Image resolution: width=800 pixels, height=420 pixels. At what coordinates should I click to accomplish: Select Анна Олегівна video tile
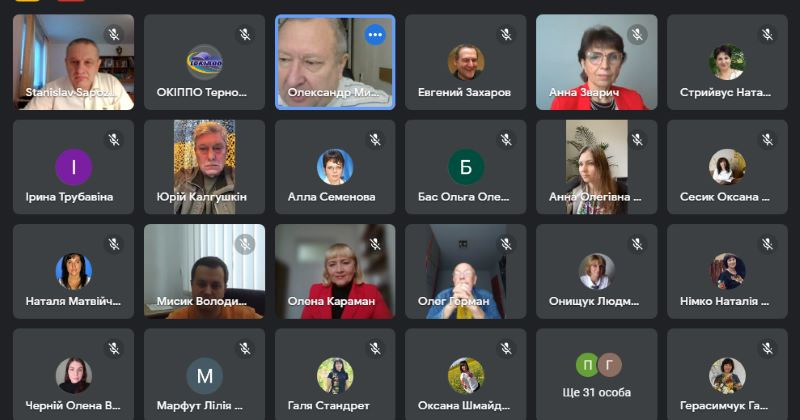coord(596,167)
